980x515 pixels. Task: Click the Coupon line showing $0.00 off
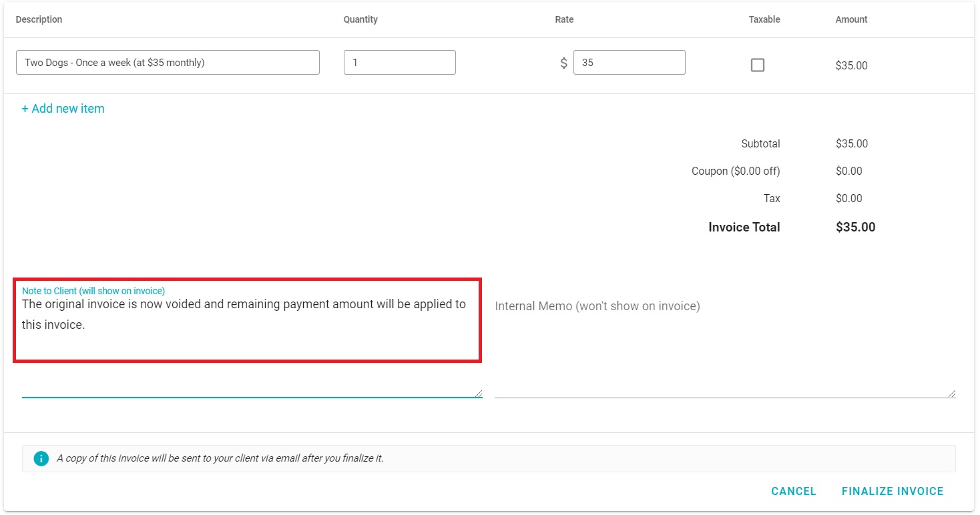click(x=736, y=171)
